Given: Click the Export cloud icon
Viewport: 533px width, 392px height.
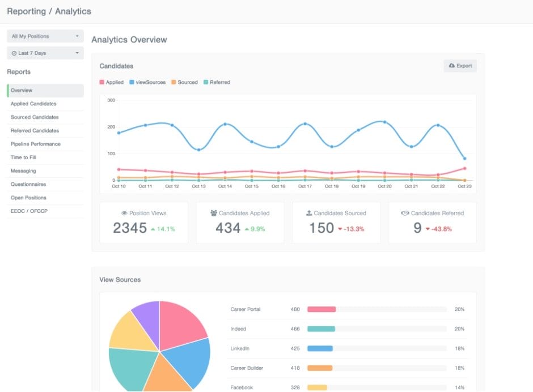Looking at the screenshot, I should coord(452,66).
